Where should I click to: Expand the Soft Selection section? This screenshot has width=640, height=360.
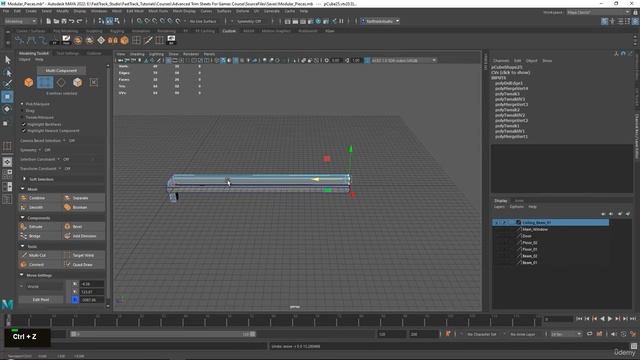click(24, 179)
